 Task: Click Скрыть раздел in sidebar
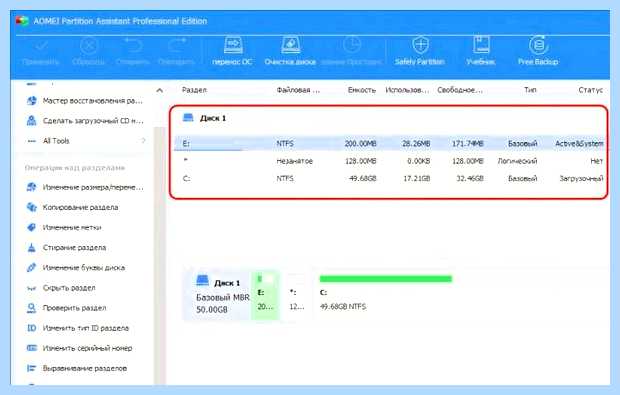pyautogui.click(x=60, y=288)
